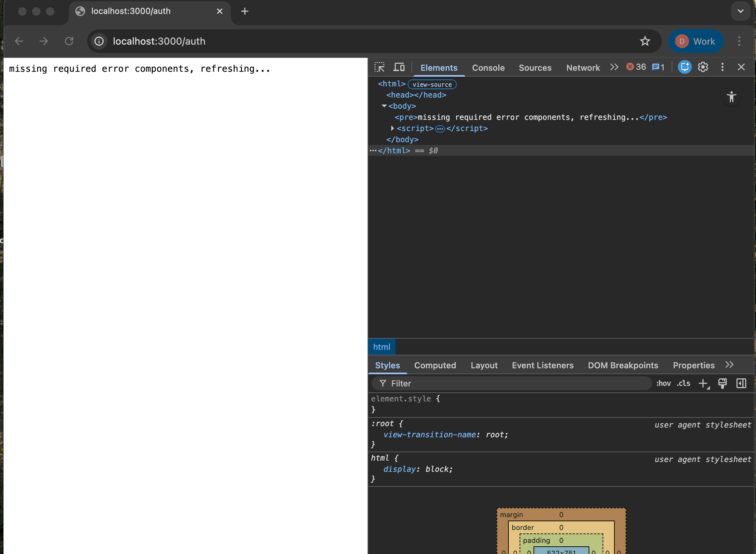756x554 pixels.
Task: Toggle the device toolbar
Action: 399,67
